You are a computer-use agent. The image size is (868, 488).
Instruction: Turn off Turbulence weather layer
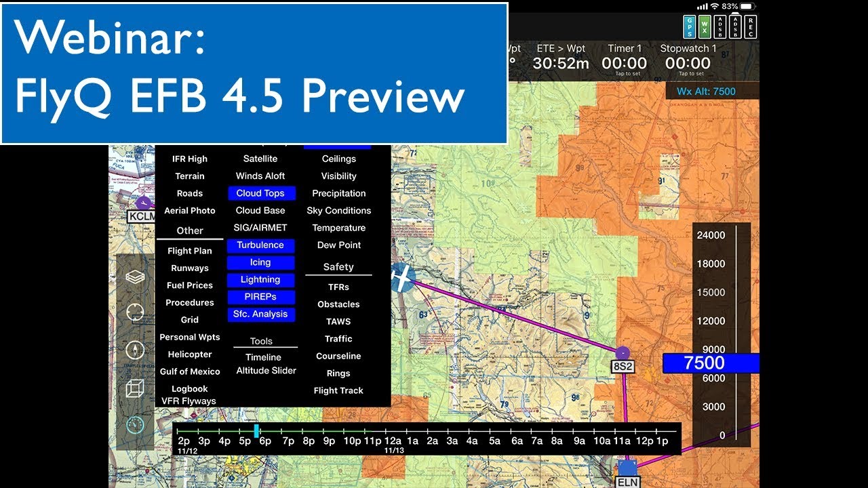pyautogui.click(x=261, y=245)
